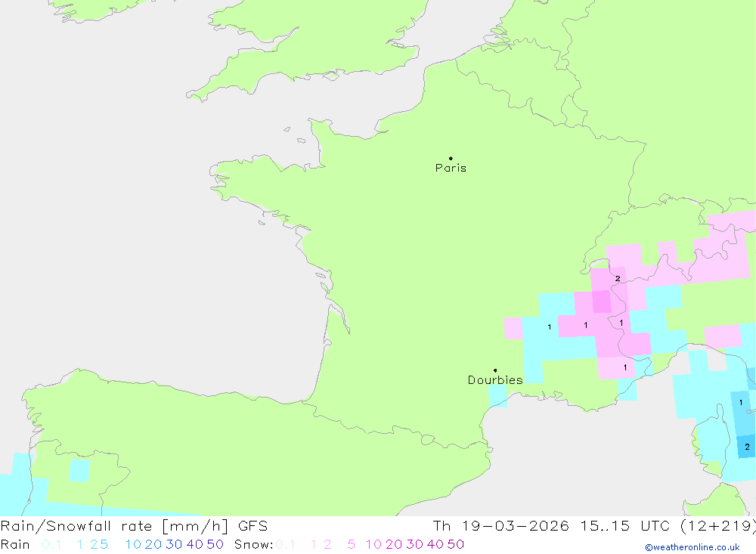Pick the Rain 30 legend value
The width and height of the screenshot is (756, 554).
(x=174, y=544)
